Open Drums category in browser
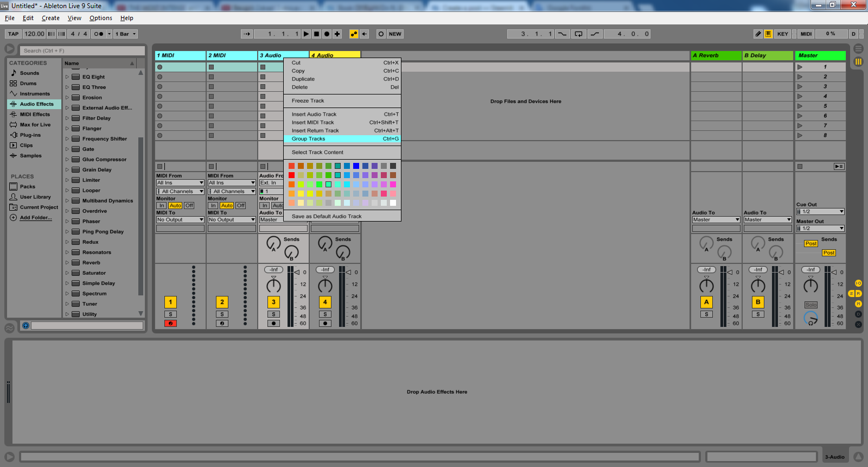This screenshot has width=868, height=467. [x=28, y=83]
